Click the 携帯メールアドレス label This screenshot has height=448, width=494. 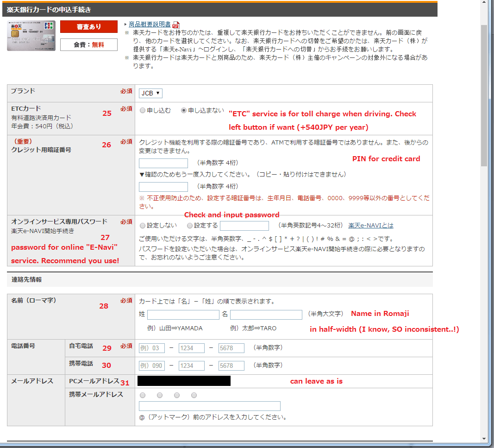click(x=96, y=394)
